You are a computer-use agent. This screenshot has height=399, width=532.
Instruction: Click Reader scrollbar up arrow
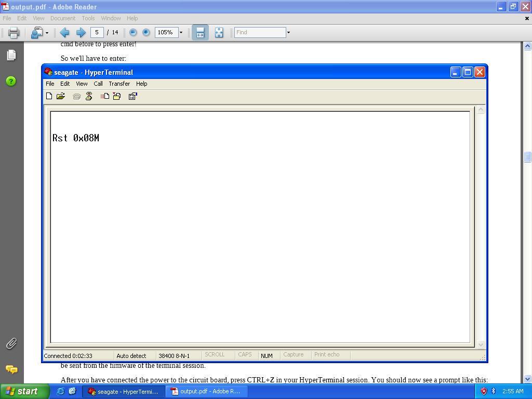pyautogui.click(x=527, y=46)
